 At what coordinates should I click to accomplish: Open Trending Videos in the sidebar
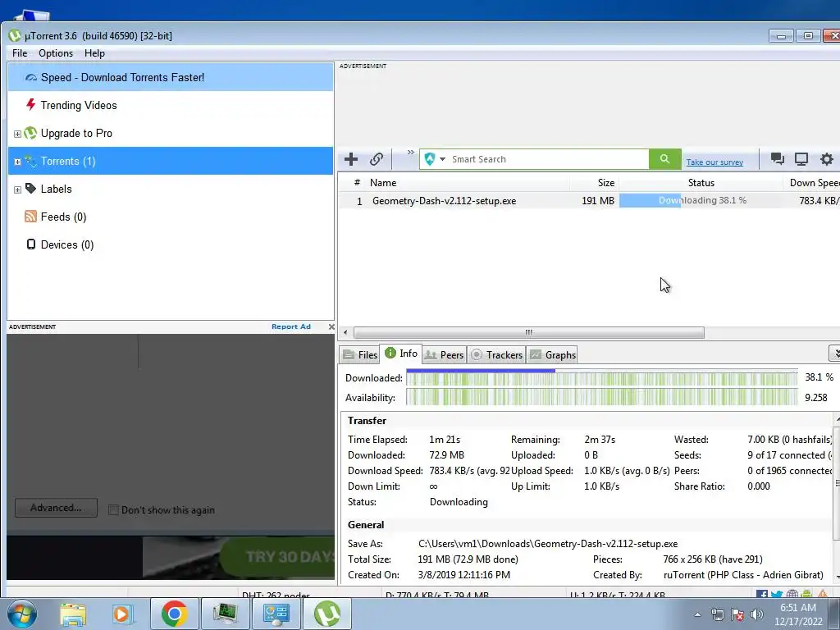click(171, 105)
